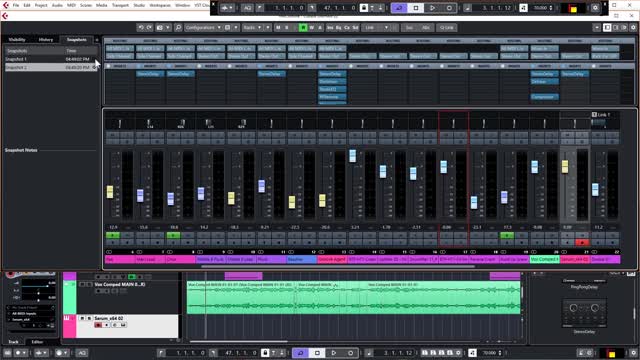Switch to the Track tab at the bottom left

click(x=13, y=342)
